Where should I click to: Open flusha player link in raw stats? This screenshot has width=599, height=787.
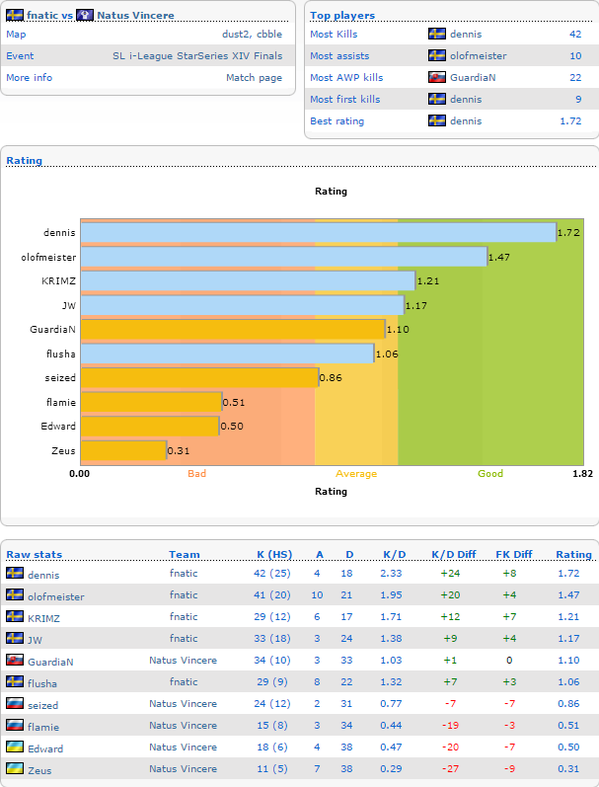(42, 684)
